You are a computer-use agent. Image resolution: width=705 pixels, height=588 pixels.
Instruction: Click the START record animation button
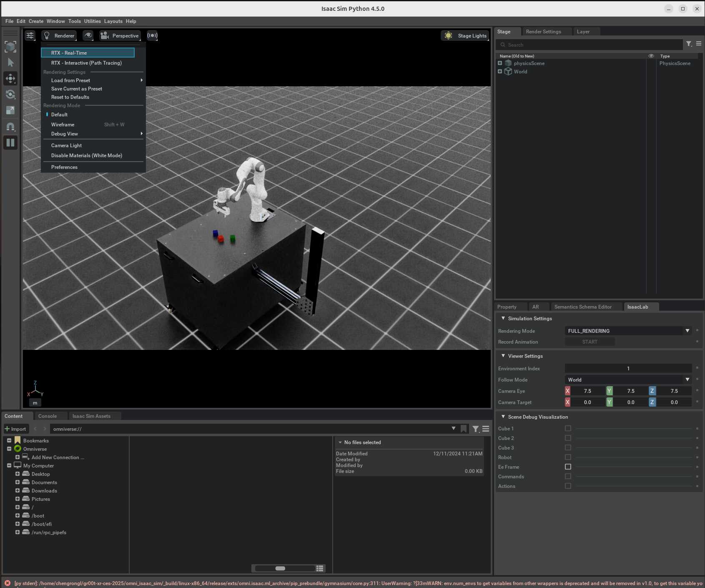(x=590, y=342)
